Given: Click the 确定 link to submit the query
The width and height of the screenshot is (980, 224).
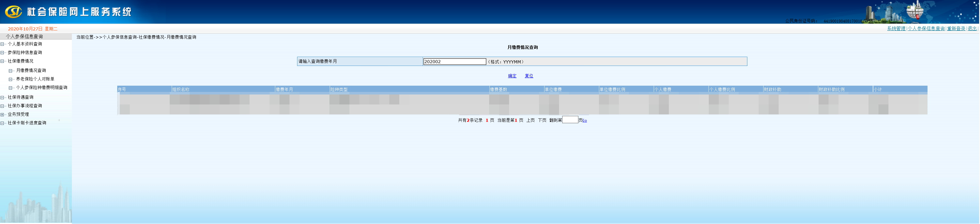Looking at the screenshot, I should coord(512,76).
